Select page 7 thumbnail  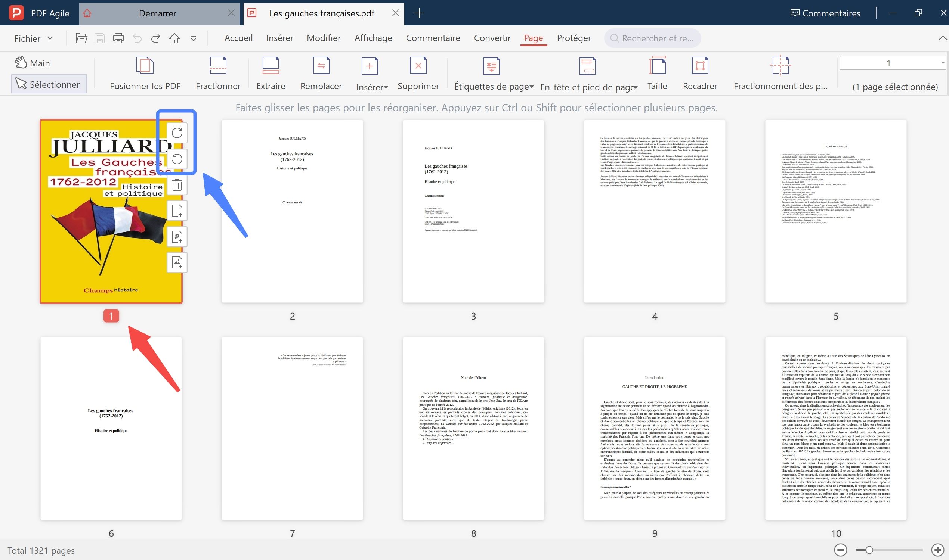click(x=292, y=428)
